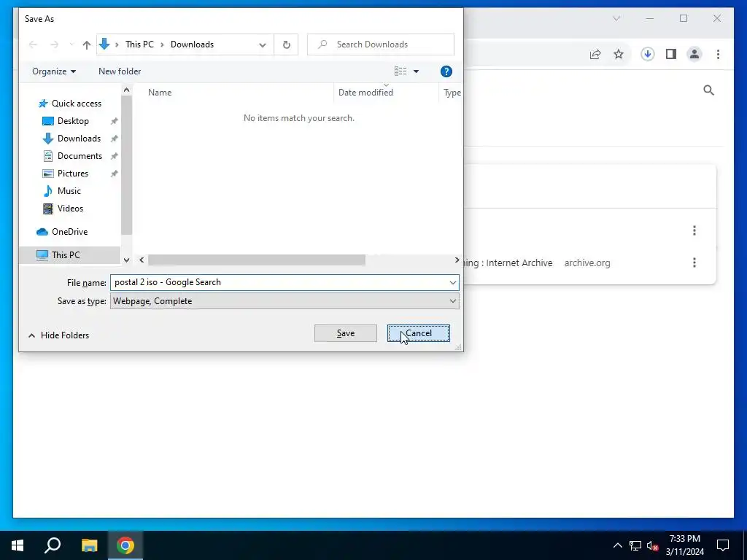Go up one folder level
The width and height of the screenshot is (747, 560).
click(86, 44)
